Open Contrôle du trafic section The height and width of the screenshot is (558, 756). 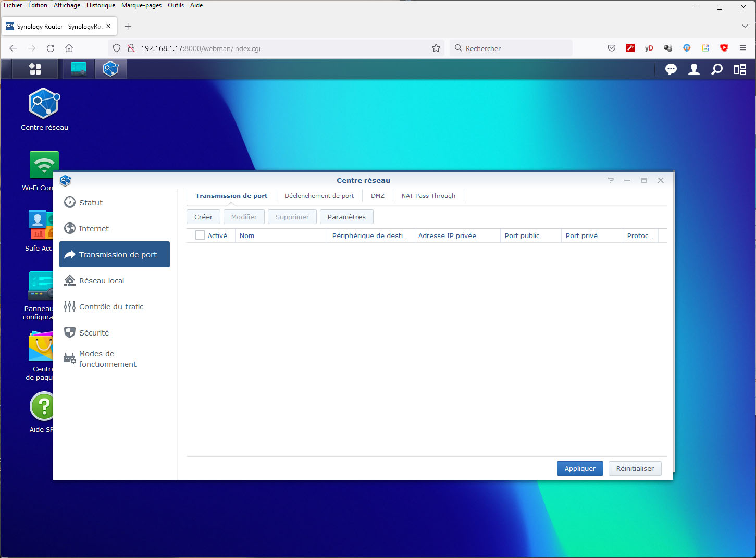tap(111, 307)
